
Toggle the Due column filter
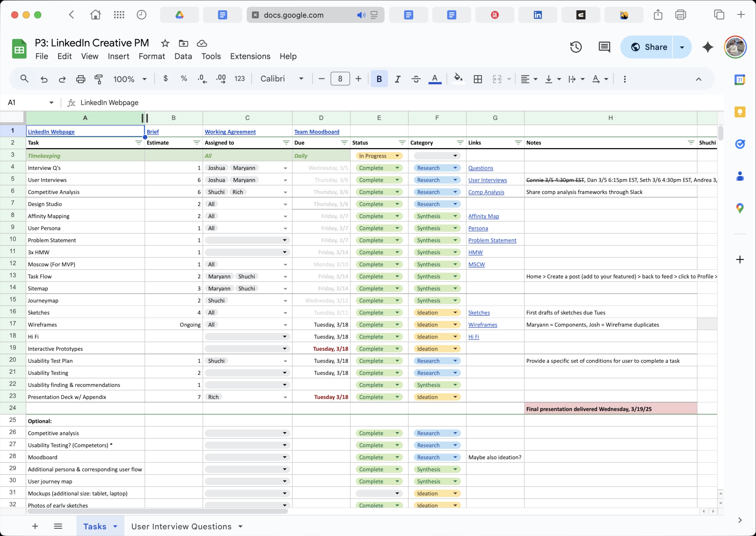[x=344, y=143]
